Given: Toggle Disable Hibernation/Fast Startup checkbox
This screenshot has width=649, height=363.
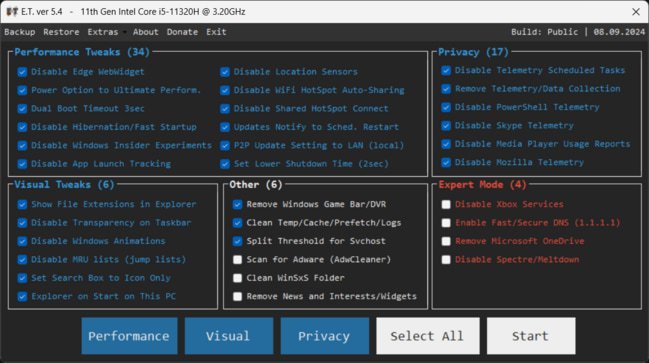Looking at the screenshot, I should 22,127.
